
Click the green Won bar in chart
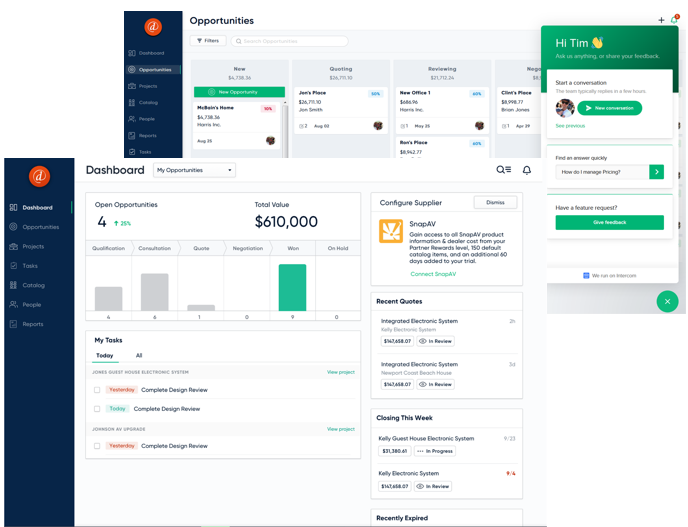[x=292, y=287]
